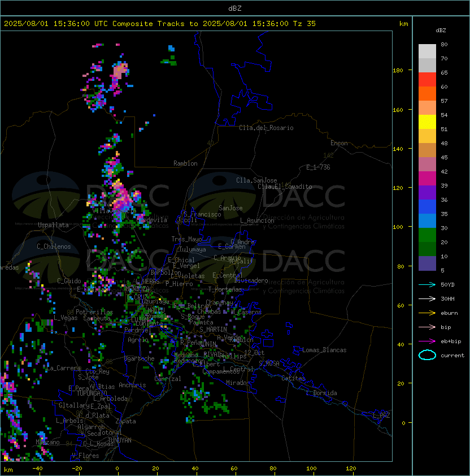This screenshot has width=470, height=476.
Task: Click the V_Flores place label
Action: pos(85,456)
